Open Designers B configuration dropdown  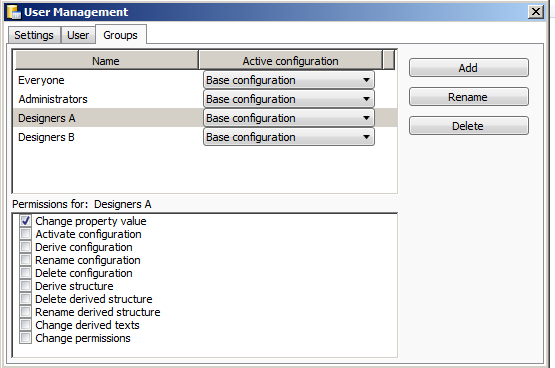[288, 137]
